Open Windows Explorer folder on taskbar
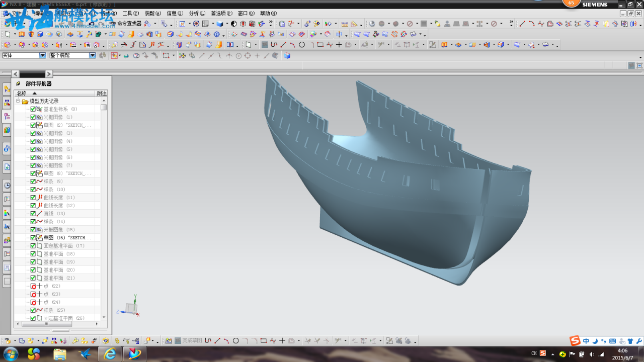Viewport: 644px width, 362px height. [x=60, y=354]
